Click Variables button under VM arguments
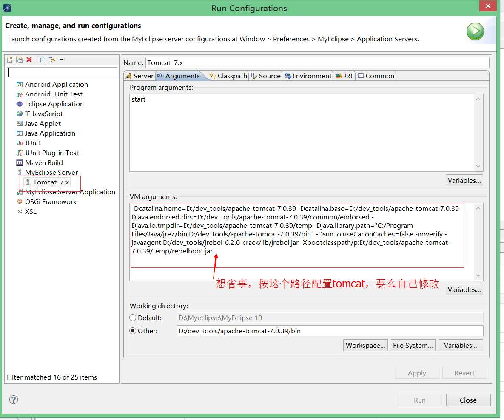 point(464,290)
